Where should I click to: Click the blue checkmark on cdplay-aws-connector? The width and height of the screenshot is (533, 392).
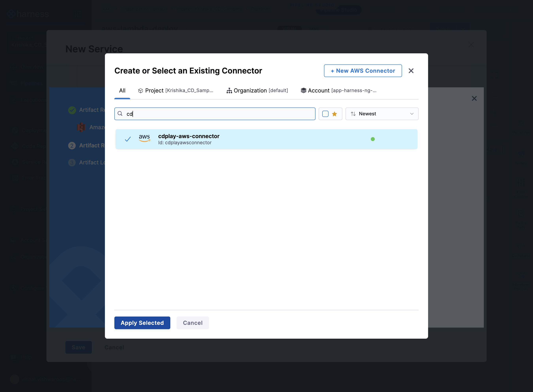point(128,139)
